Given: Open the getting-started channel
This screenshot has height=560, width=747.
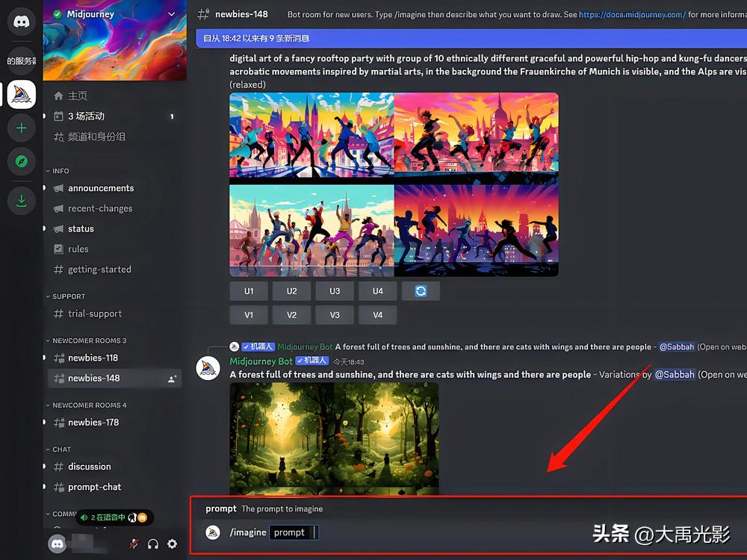Looking at the screenshot, I should pyautogui.click(x=114, y=270).
